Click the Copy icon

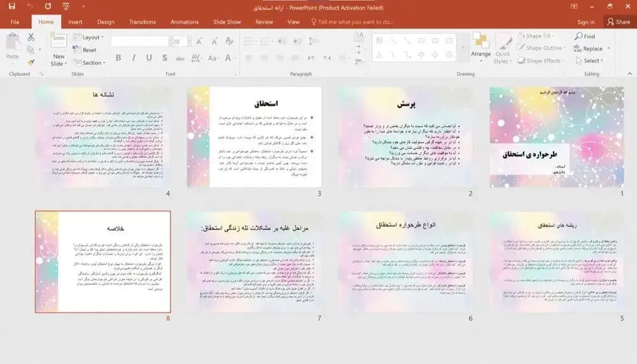coord(31,50)
